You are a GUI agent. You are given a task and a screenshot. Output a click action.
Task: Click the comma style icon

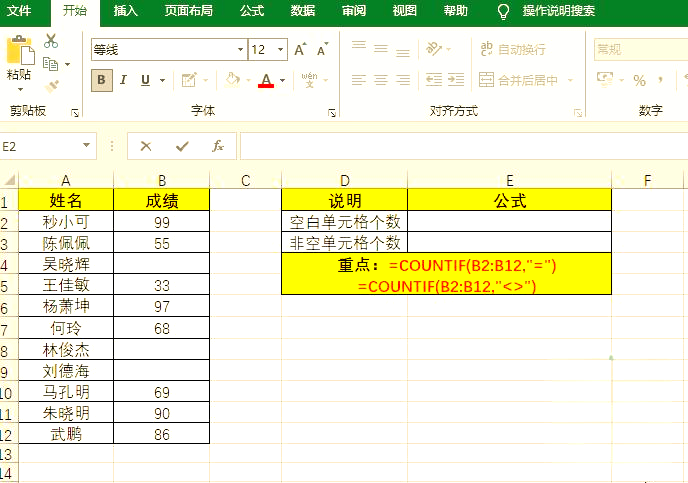pos(660,80)
